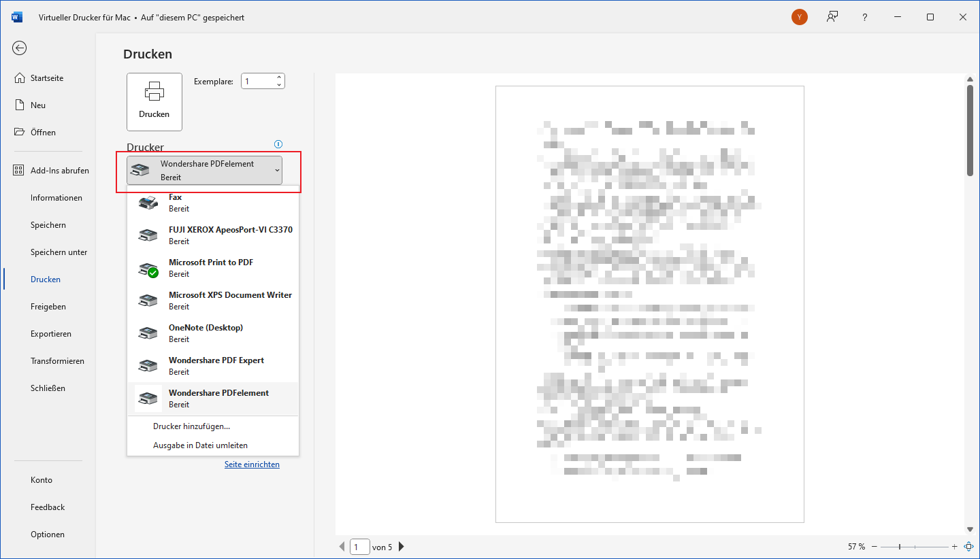
Task: Open Freigeben in the sidebar
Action: coord(48,307)
